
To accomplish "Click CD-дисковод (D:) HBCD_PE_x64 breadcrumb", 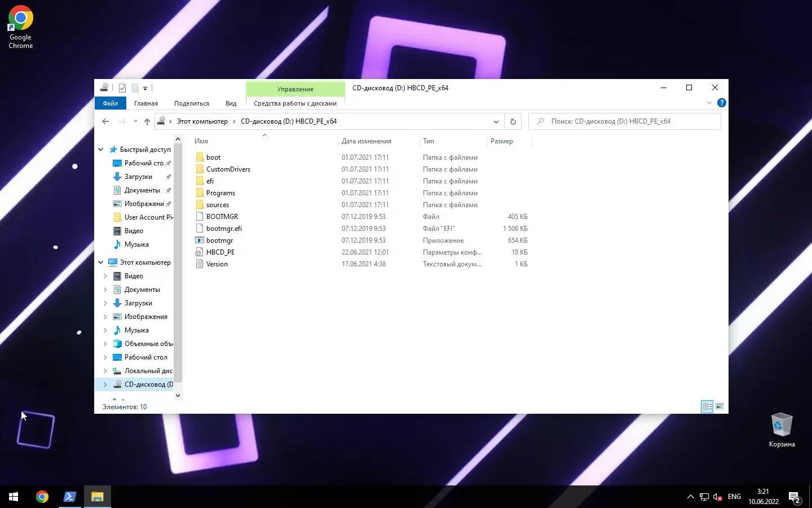I will tap(289, 121).
